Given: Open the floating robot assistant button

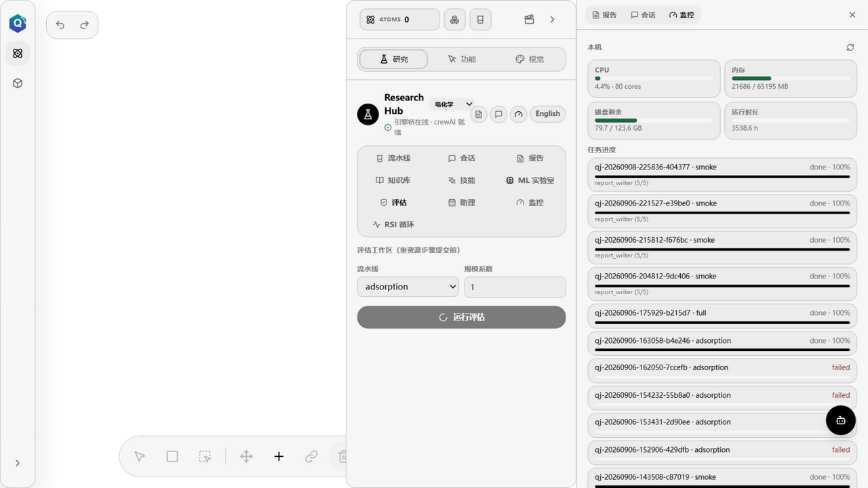Looking at the screenshot, I should pos(841,420).
